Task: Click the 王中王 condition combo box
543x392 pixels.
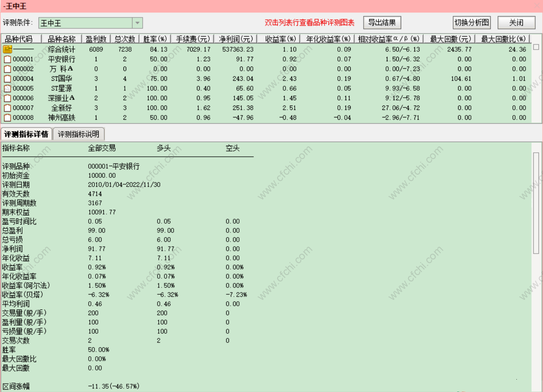Action: click(x=90, y=23)
